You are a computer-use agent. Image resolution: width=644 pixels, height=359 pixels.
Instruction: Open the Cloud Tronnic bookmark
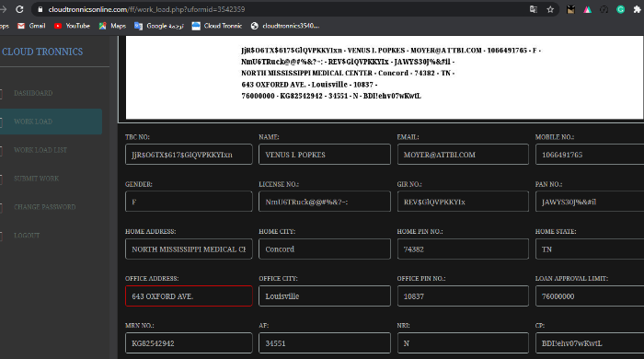[x=217, y=26]
